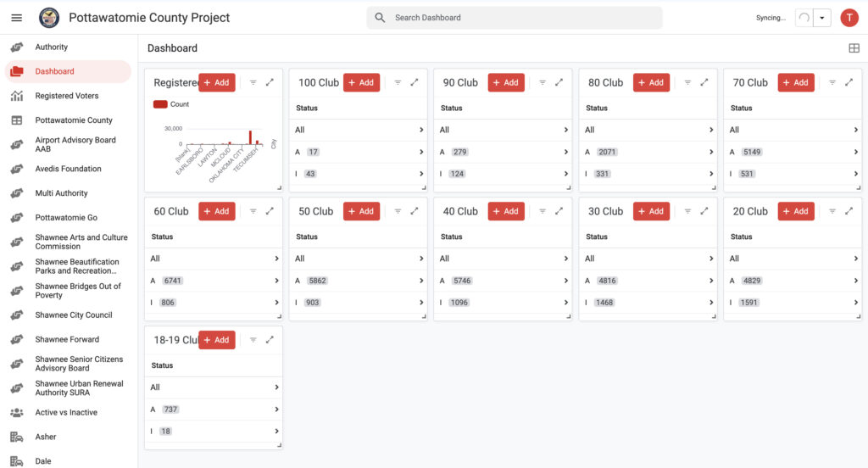Go to Active vs Inactive sidebar item
The height and width of the screenshot is (468, 868).
click(66, 413)
